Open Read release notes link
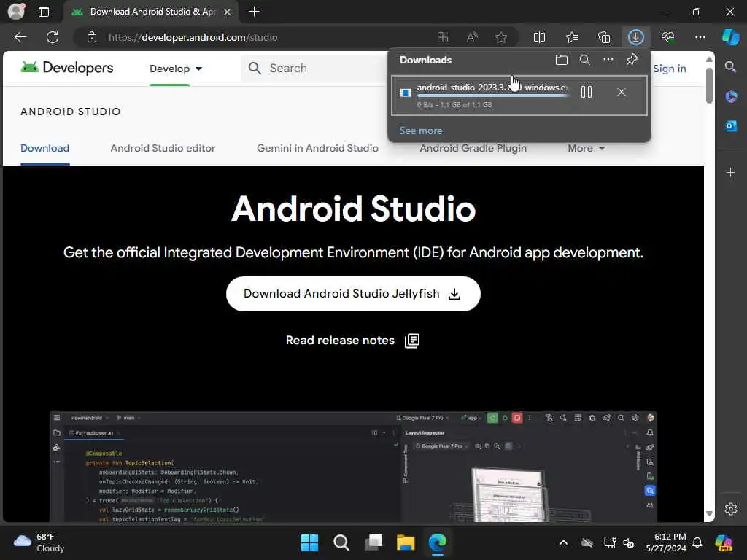This screenshot has width=747, height=560. click(352, 341)
